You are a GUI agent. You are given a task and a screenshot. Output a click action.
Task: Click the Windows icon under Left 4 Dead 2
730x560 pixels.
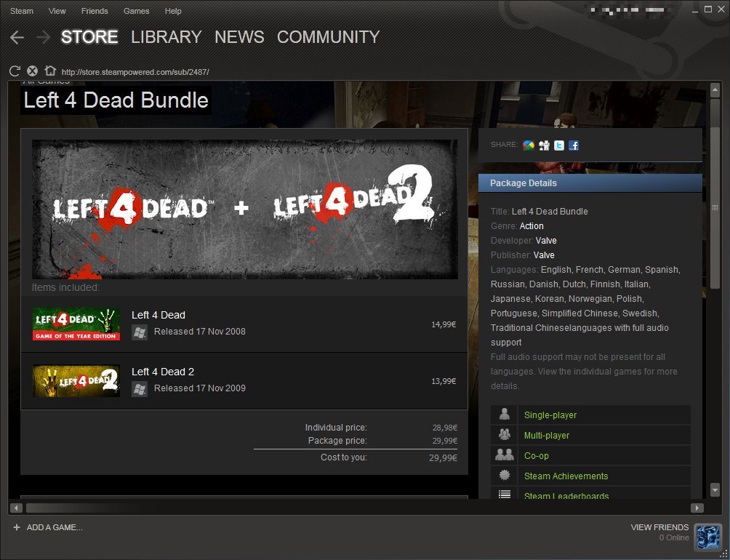coord(140,389)
